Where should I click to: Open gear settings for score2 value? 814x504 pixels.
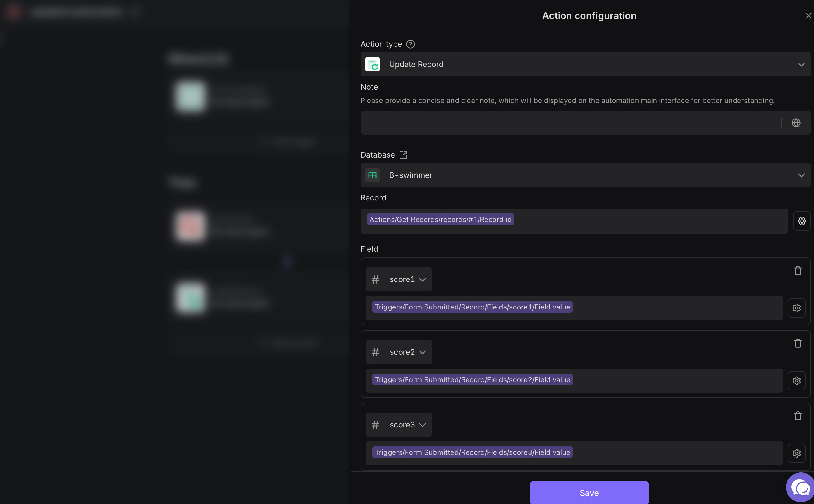796,380
